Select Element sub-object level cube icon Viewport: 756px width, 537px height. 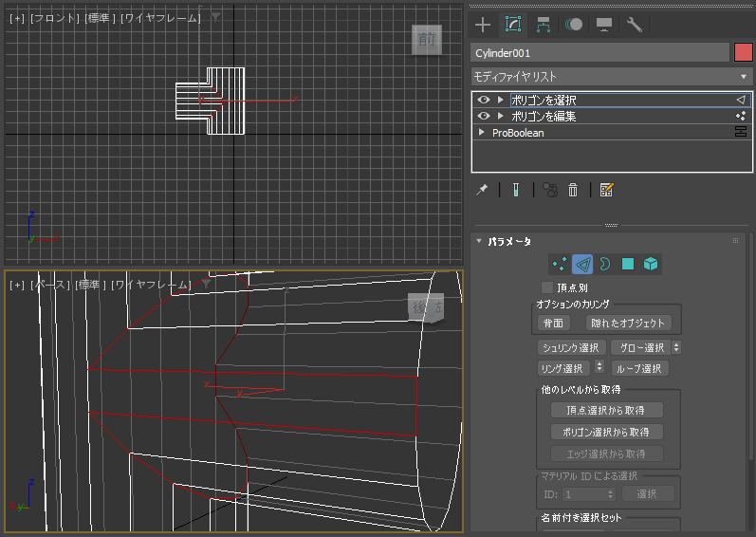click(x=651, y=264)
